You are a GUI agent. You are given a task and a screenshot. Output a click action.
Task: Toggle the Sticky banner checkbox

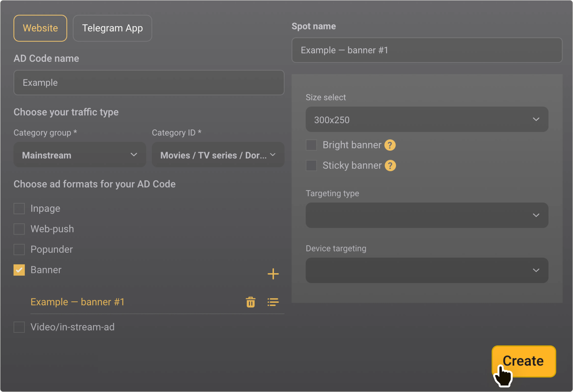pos(311,165)
